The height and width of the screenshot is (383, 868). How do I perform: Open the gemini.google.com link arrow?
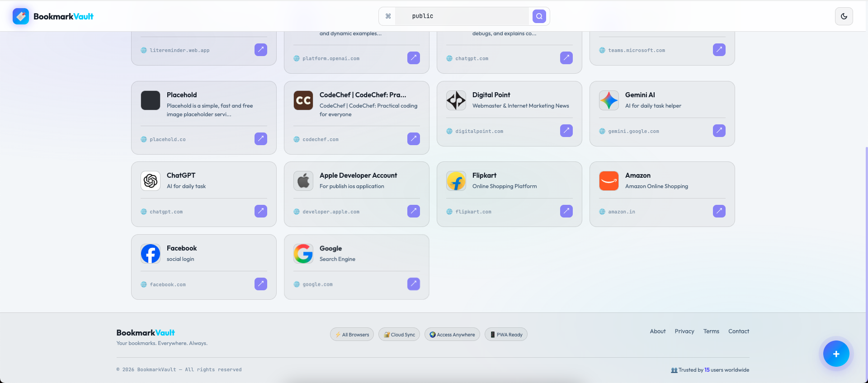click(719, 131)
